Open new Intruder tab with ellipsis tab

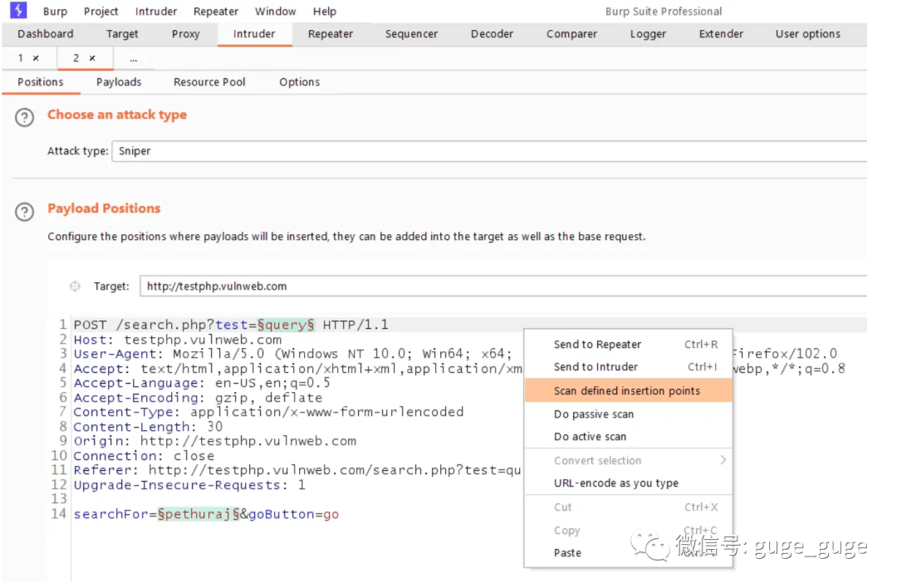pyautogui.click(x=133, y=58)
